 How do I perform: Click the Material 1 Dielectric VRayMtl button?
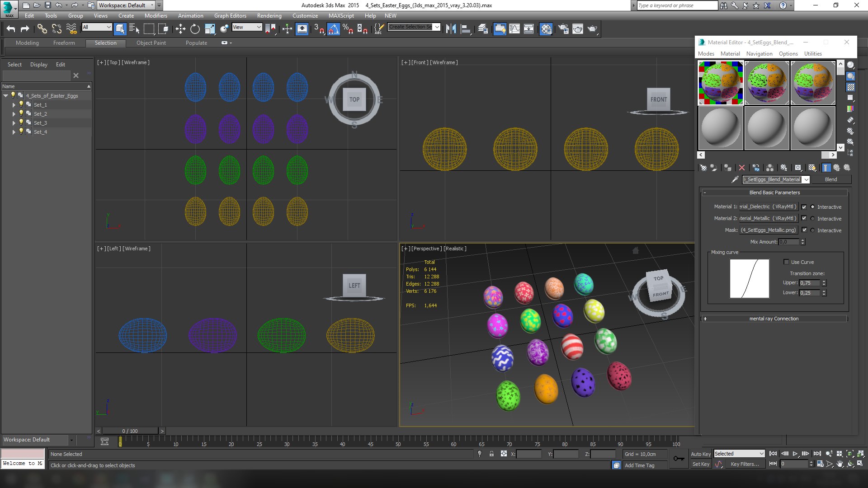coord(769,206)
